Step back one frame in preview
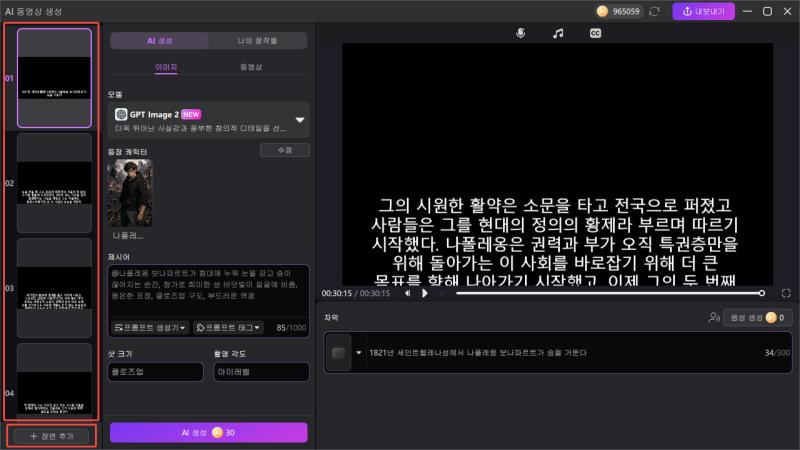 coord(407,293)
